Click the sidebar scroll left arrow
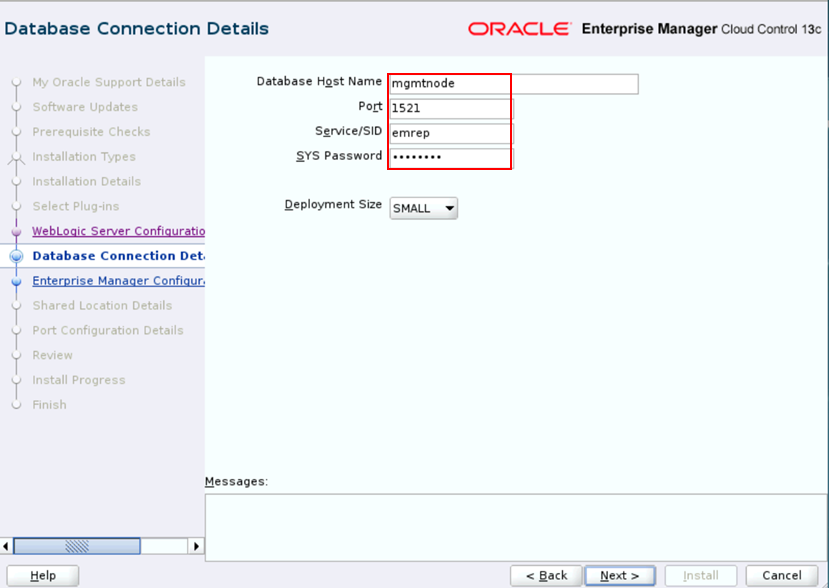 (x=6, y=546)
